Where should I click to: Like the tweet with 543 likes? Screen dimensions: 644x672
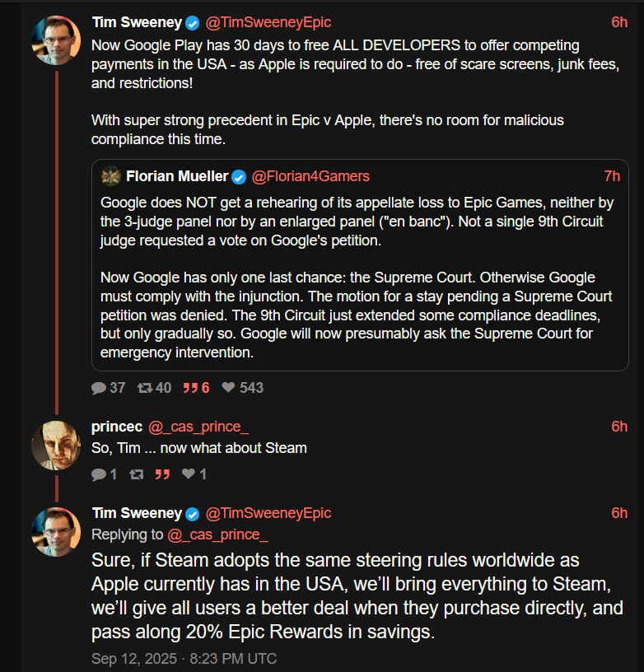click(229, 387)
